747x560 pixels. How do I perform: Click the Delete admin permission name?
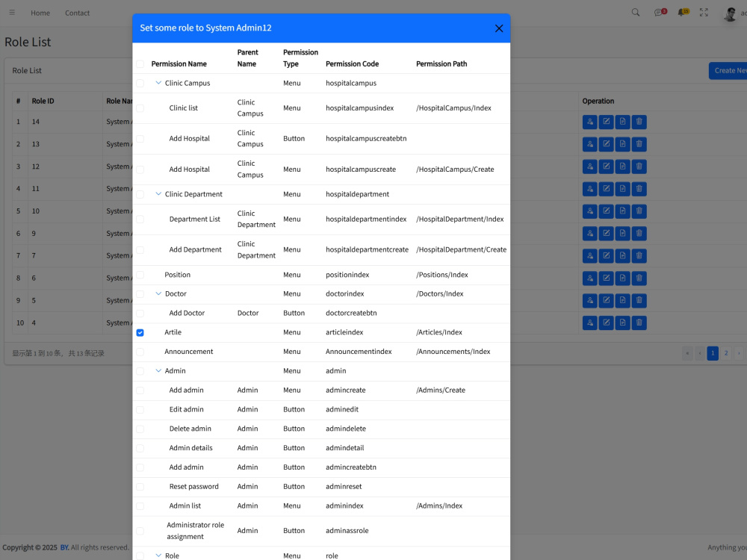pos(190,429)
